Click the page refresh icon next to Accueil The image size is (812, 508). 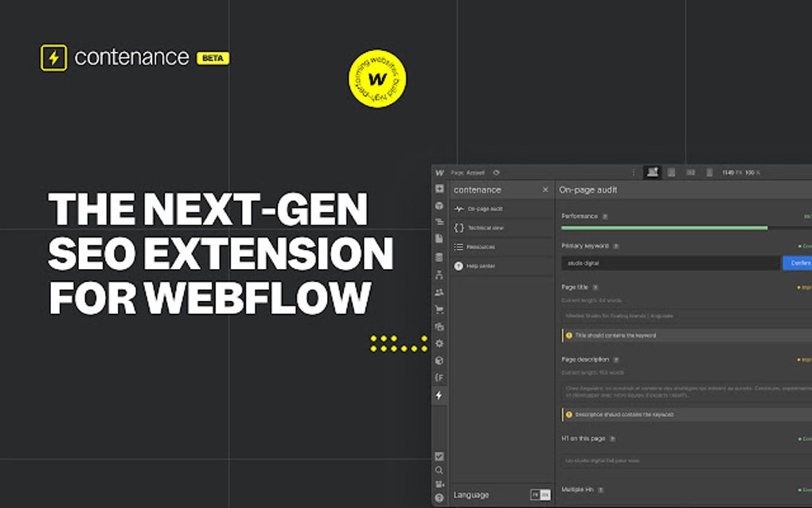tap(496, 173)
